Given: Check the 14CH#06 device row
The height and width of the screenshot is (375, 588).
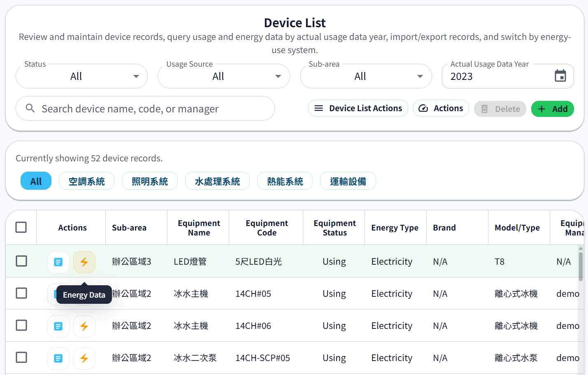Looking at the screenshot, I should click(21, 325).
